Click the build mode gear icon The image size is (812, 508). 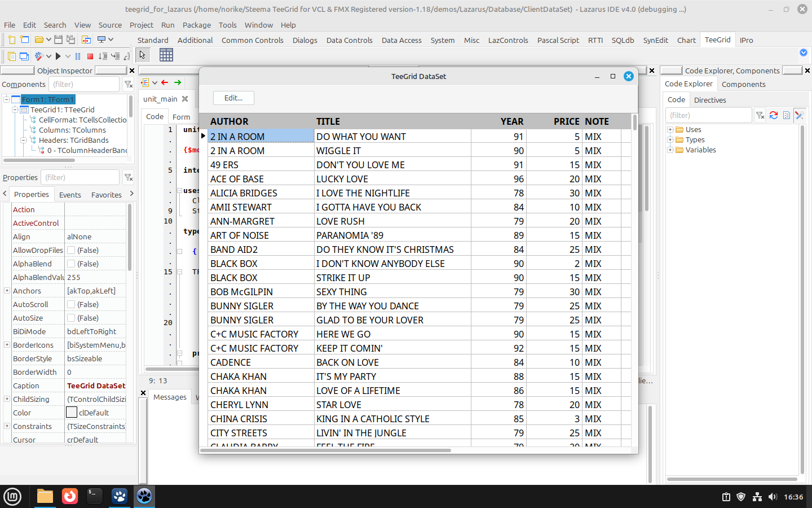tap(39, 56)
